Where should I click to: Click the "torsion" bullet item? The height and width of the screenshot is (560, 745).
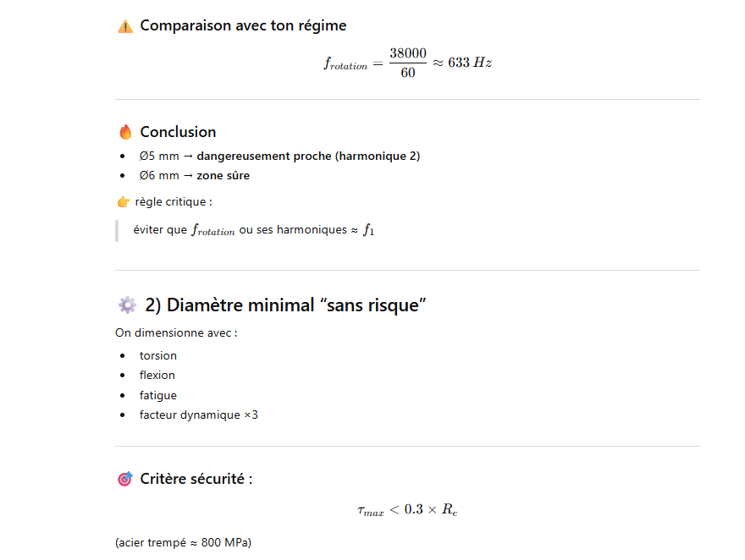(158, 355)
